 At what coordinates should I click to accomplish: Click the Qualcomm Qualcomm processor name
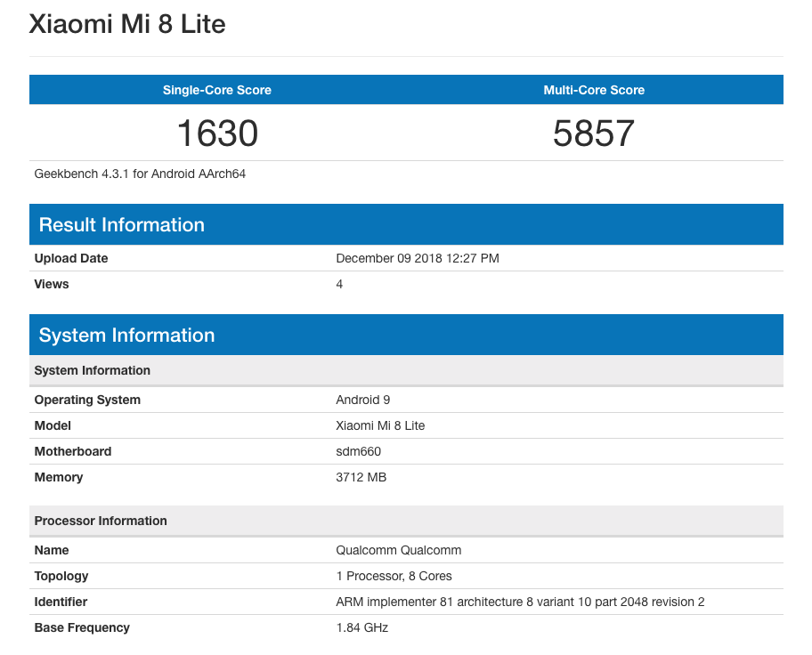click(398, 550)
